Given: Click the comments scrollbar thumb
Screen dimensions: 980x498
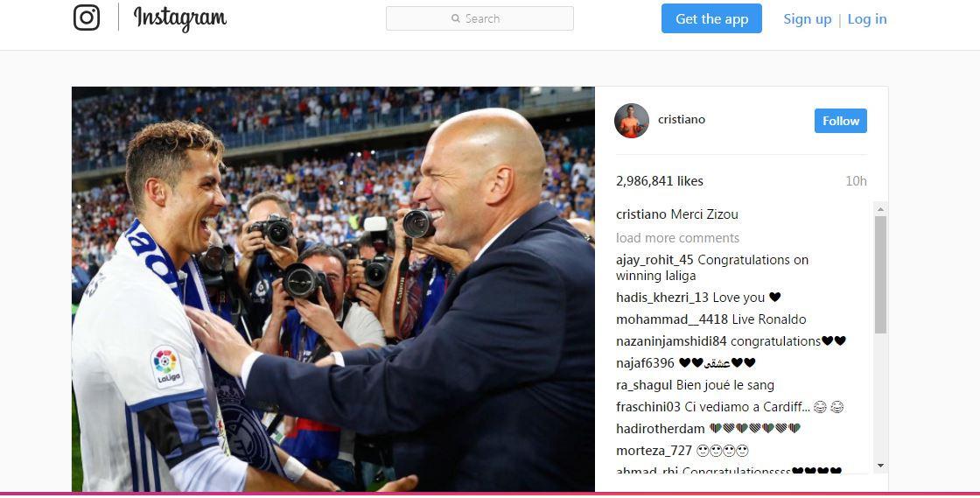Looking at the screenshot, I should (880, 275).
